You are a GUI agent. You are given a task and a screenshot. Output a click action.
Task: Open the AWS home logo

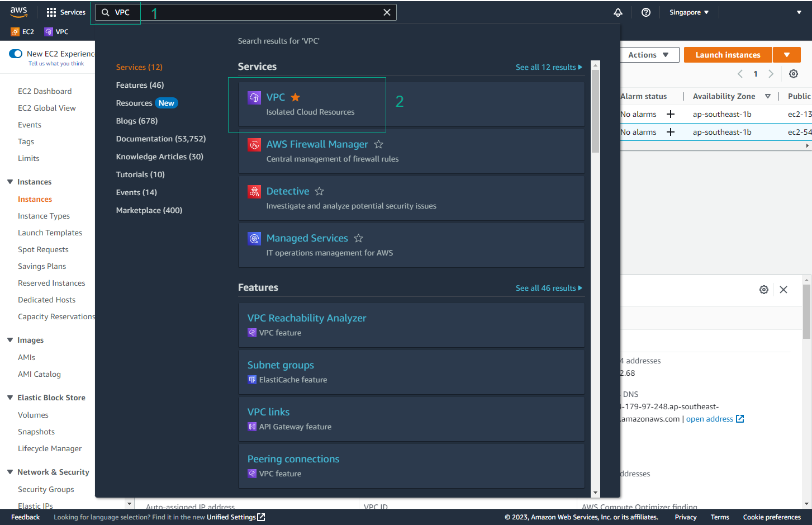pyautogui.click(x=18, y=12)
